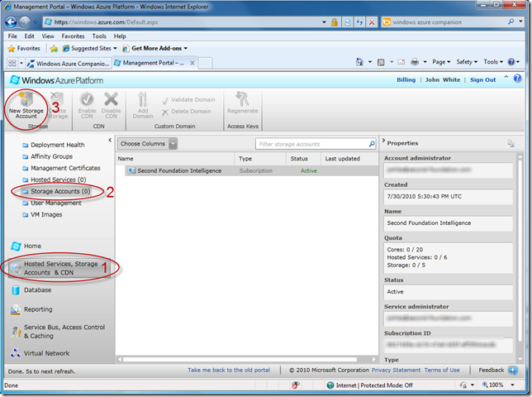The width and height of the screenshot is (532, 397).
Task: Click the Delete Storage ribbon icon
Action: tap(57, 99)
